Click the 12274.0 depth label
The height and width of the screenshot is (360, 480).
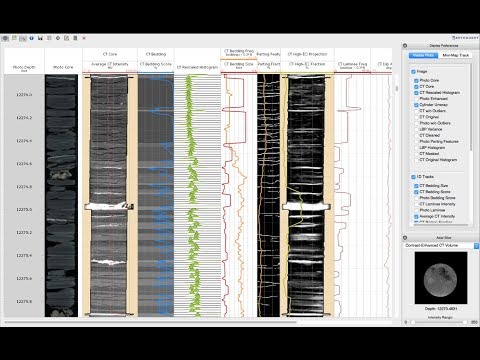pyautogui.click(x=24, y=95)
